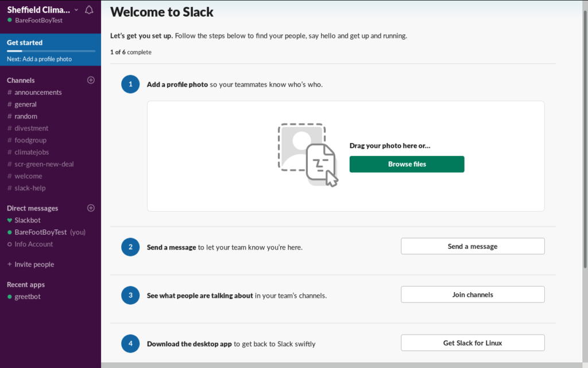Click Get Slack for Linux button
The height and width of the screenshot is (368, 588).
tap(473, 343)
